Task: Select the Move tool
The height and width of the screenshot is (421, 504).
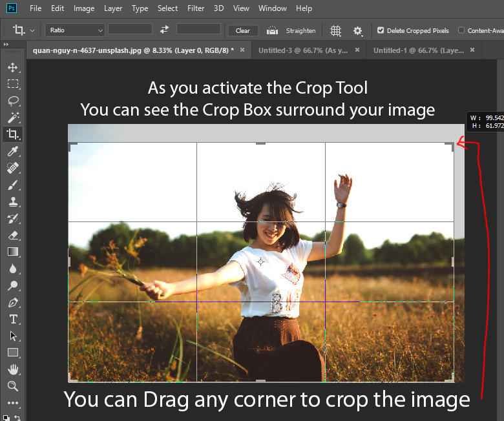Action: coord(13,67)
